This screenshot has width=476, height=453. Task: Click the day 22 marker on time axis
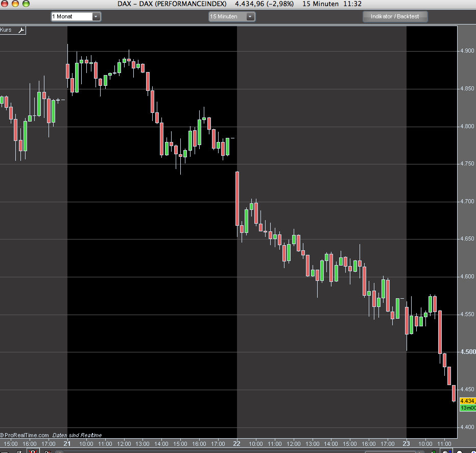(x=237, y=444)
